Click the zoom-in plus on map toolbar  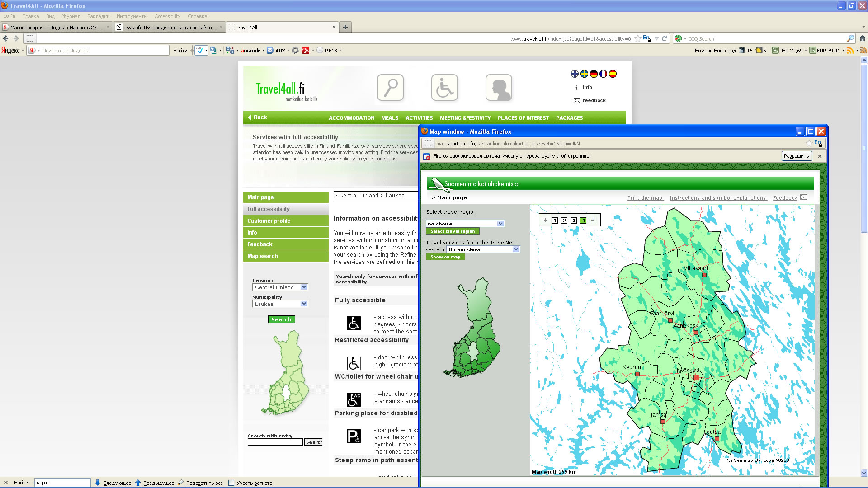click(x=546, y=221)
